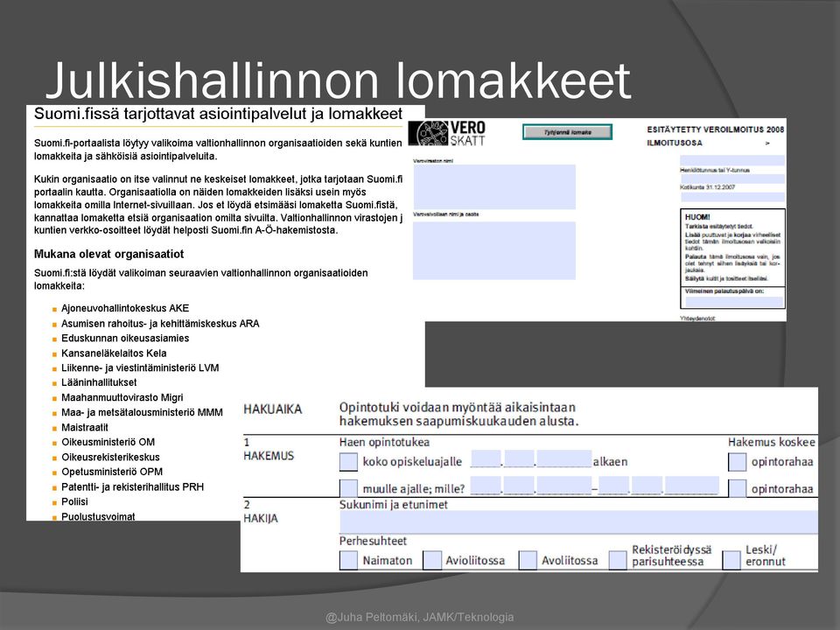This screenshot has width=840, height=630.
Task: Click the Sukunimi ja etunimet input field
Action: (578, 521)
